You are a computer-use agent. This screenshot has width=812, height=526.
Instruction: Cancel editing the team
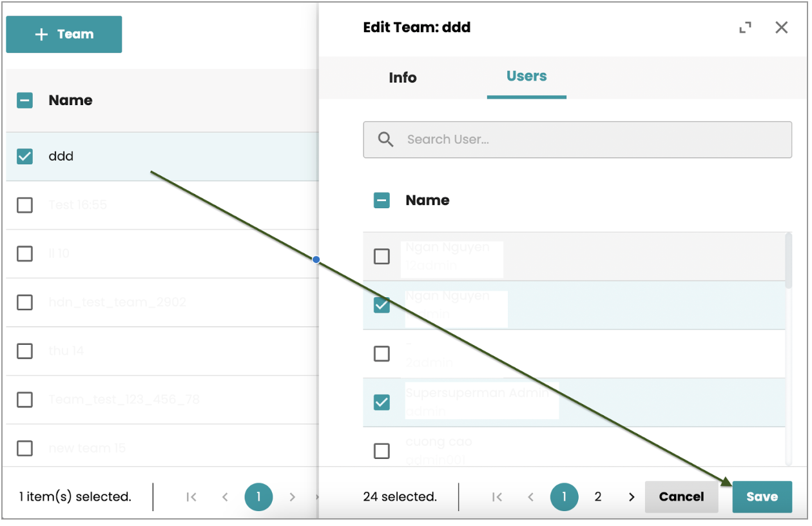click(x=681, y=497)
